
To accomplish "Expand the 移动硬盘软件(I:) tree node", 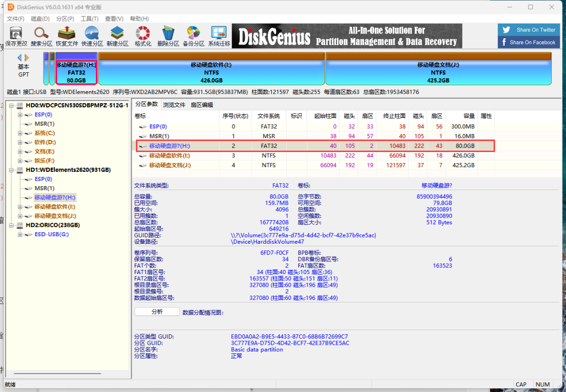I will (x=20, y=207).
